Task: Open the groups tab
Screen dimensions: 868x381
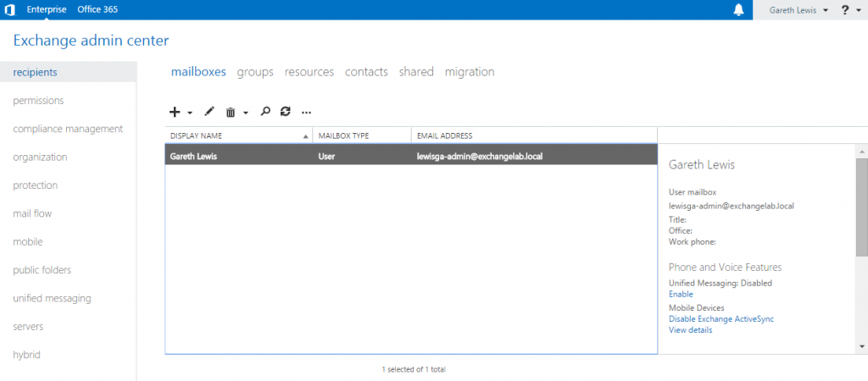Action: coord(255,72)
